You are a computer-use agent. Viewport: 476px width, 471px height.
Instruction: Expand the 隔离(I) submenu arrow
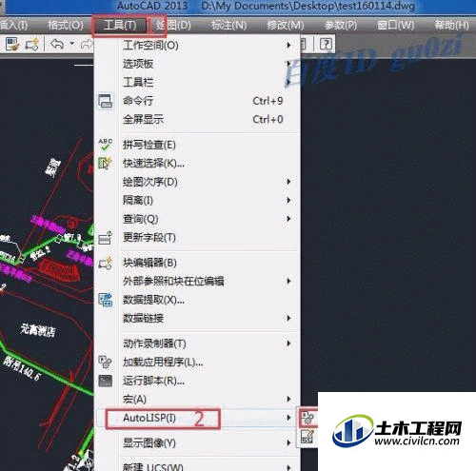pyautogui.click(x=288, y=200)
